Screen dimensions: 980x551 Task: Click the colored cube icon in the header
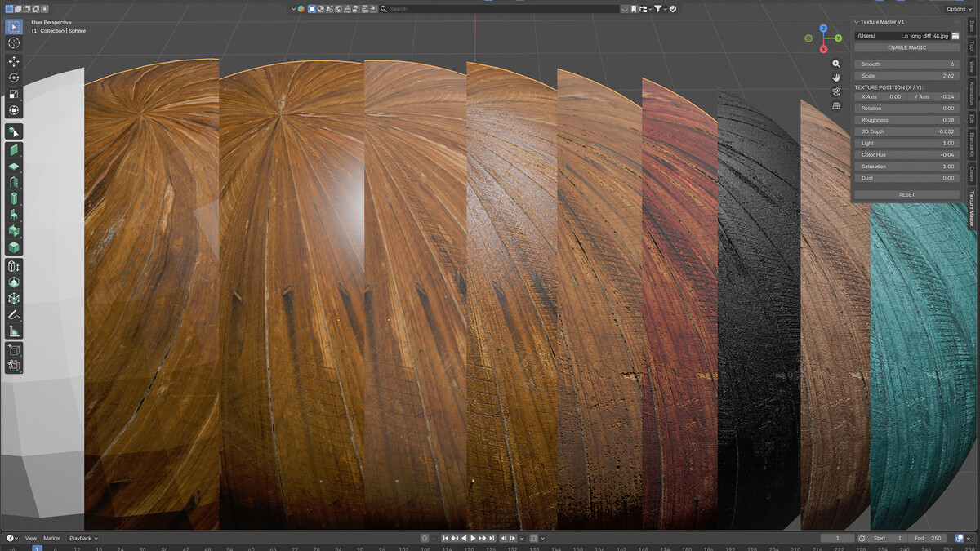301,9
